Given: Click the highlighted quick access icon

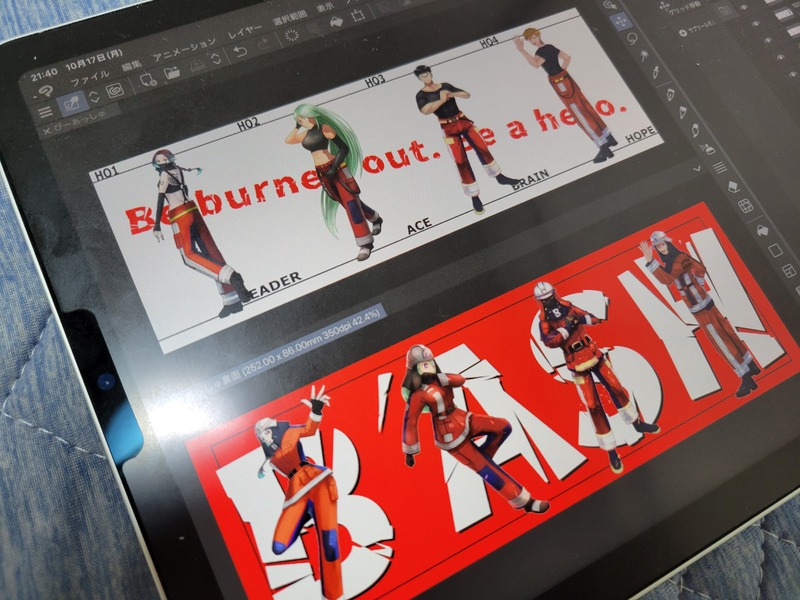Looking at the screenshot, I should pos(72,104).
